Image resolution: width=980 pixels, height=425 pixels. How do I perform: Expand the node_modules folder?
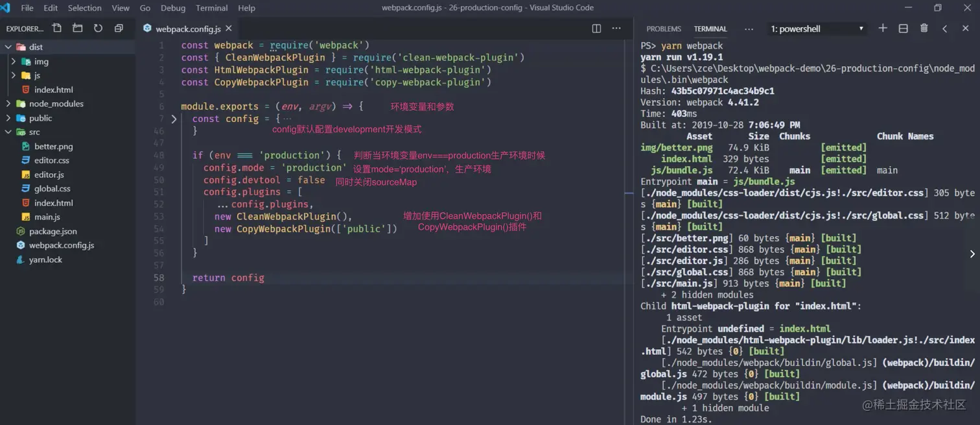tap(8, 104)
